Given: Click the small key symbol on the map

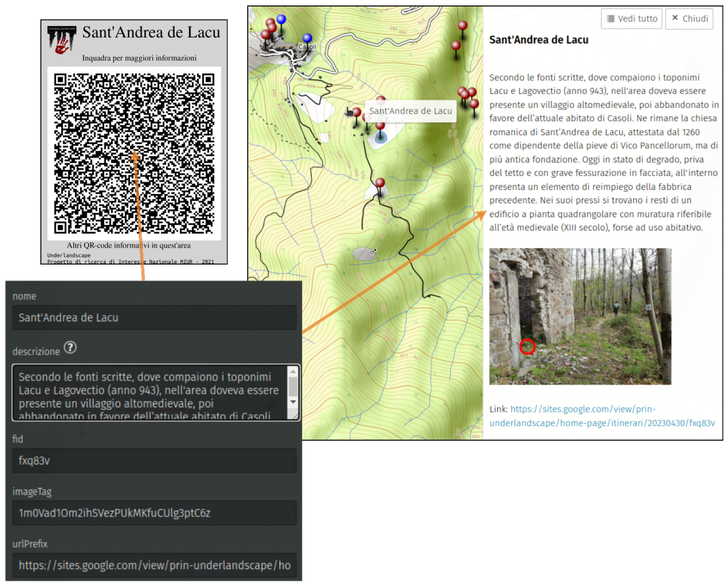Looking at the screenshot, I should tap(373, 252).
